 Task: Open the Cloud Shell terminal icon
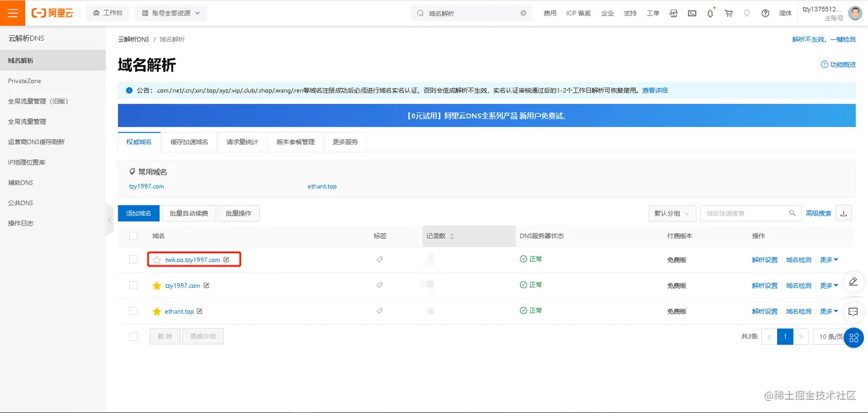pos(692,13)
